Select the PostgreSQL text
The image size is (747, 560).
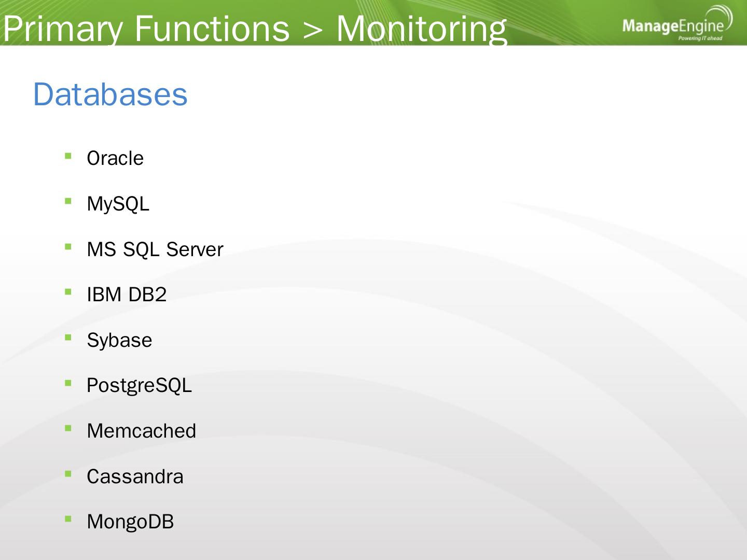click(x=139, y=386)
